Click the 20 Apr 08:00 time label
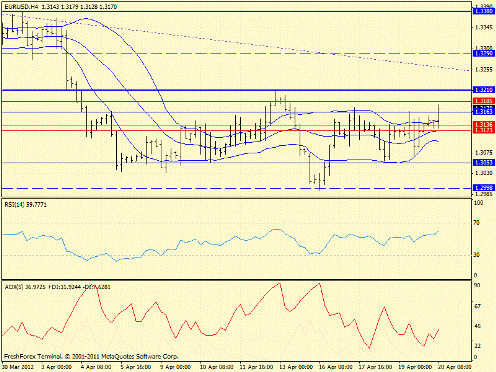Viewport: 496px width, 372px height. pos(455,367)
